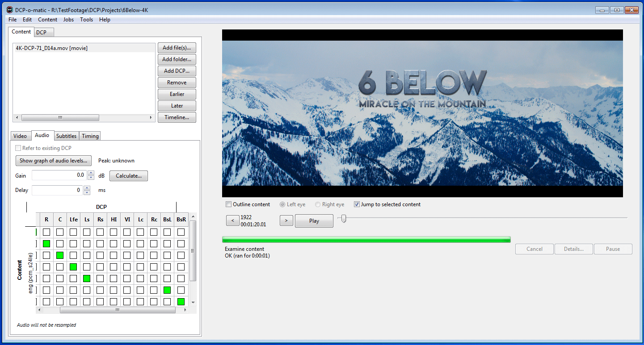Open the Timeline... view
The width and height of the screenshot is (644, 345).
[177, 117]
